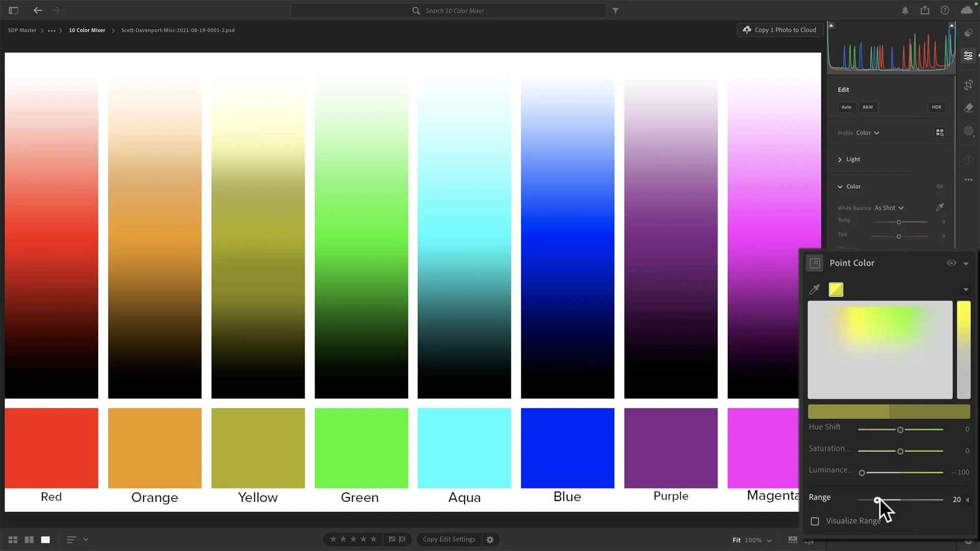
Task: Open the Healing eraser tool
Action: (968, 108)
